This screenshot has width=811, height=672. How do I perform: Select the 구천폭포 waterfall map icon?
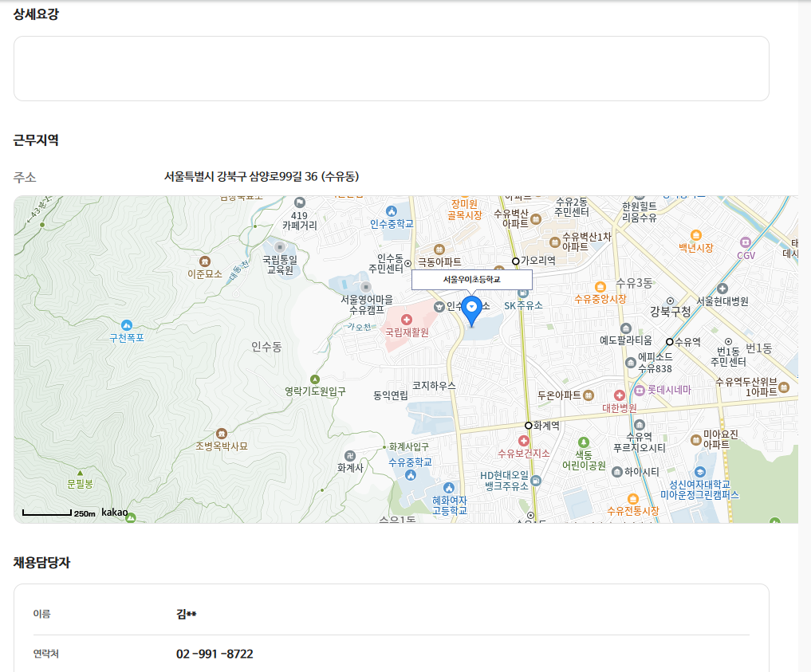click(x=127, y=325)
